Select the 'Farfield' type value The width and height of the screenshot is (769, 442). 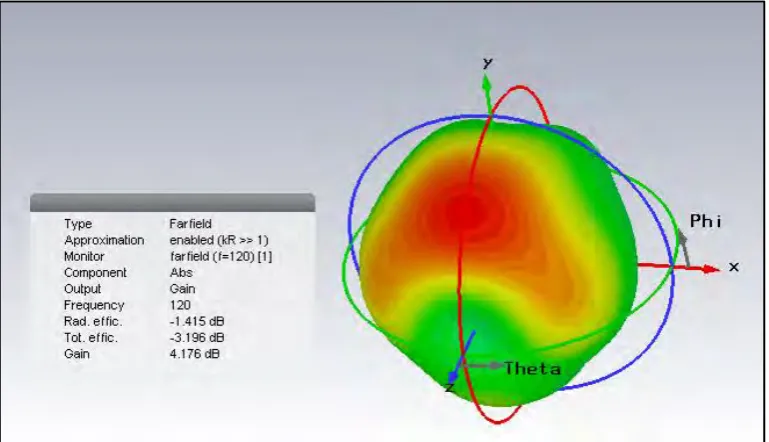pos(190,224)
